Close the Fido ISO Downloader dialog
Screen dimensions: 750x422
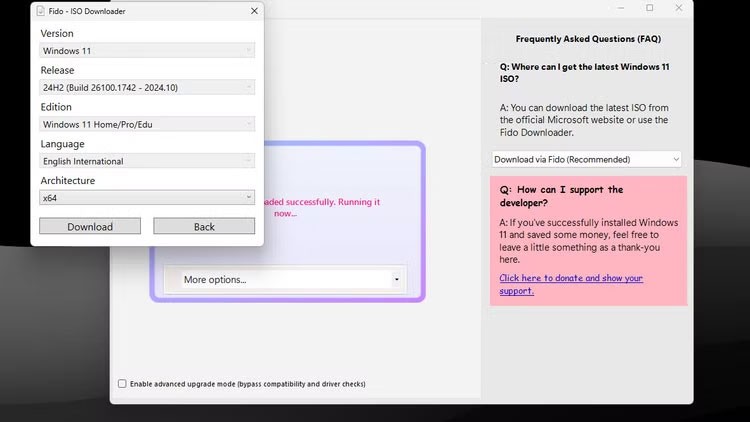(x=254, y=11)
